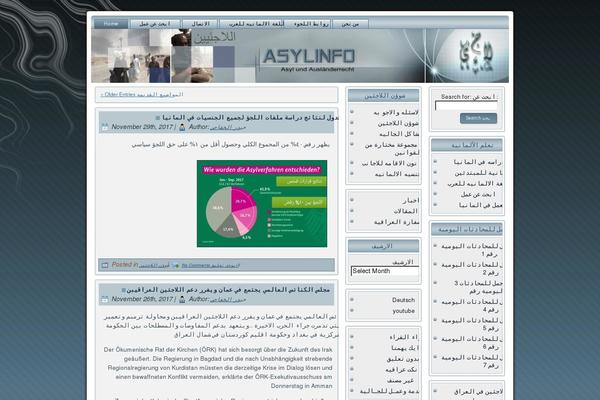The width and height of the screenshot is (600, 400).
Task: Focus the Search for input field
Action: (x=466, y=106)
